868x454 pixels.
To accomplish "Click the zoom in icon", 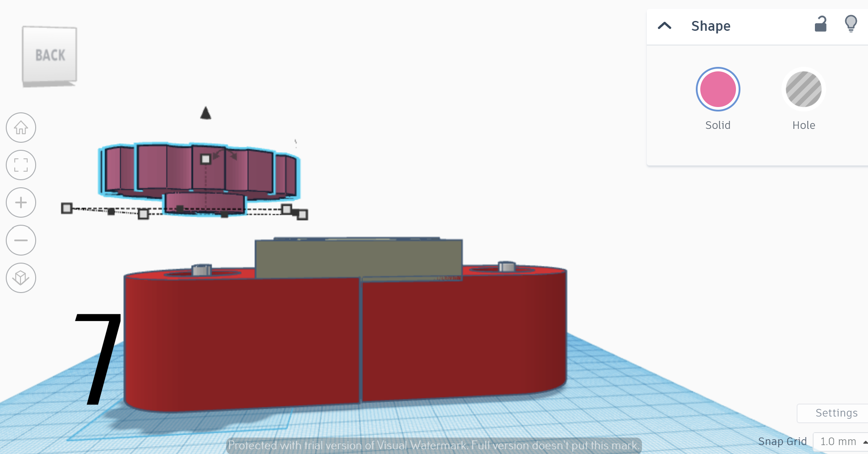I will point(21,202).
